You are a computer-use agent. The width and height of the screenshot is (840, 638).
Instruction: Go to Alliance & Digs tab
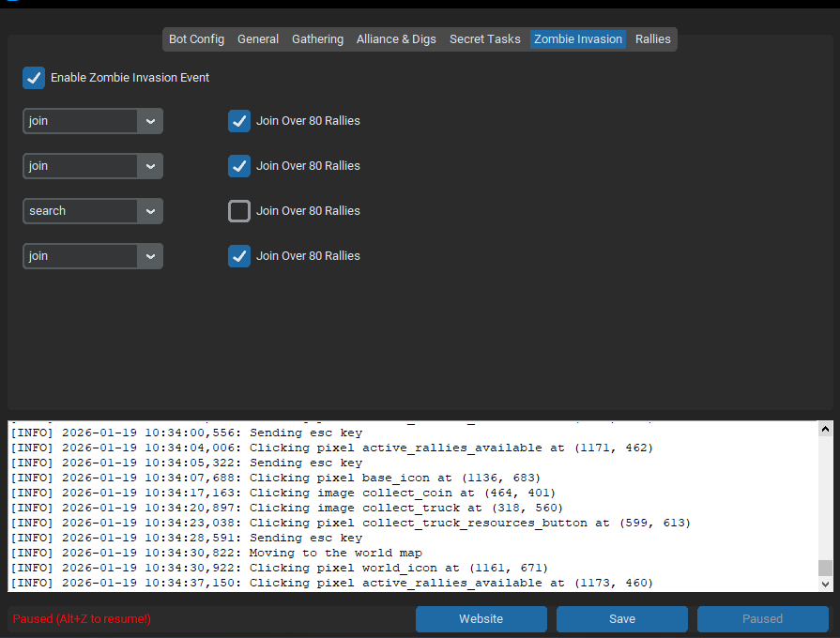tap(396, 39)
